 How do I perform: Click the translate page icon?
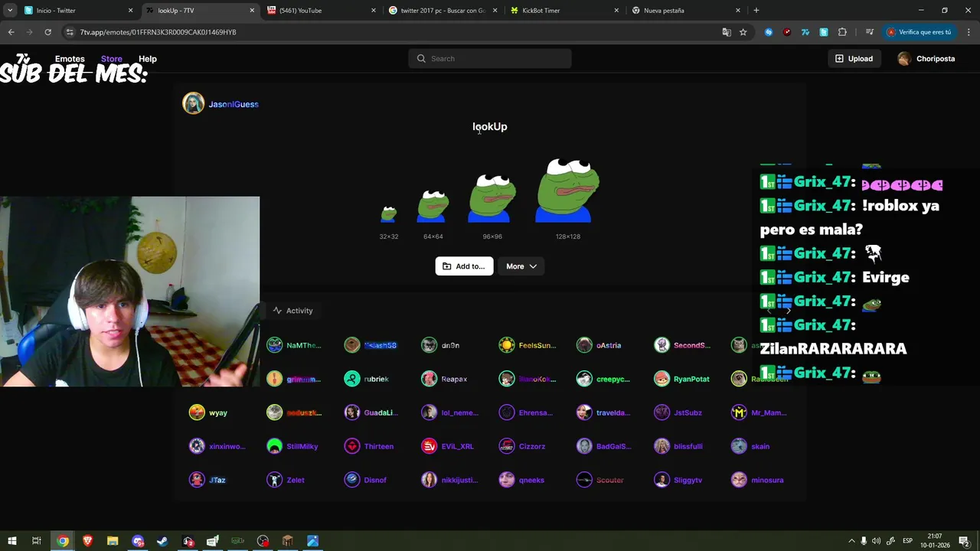coord(727,32)
